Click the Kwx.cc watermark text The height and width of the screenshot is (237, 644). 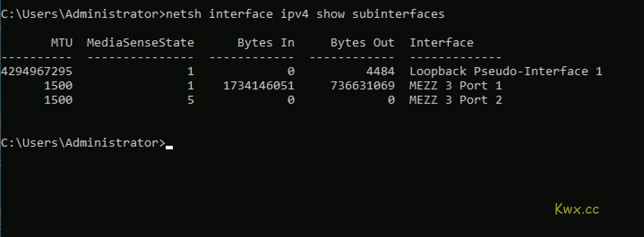point(577,209)
